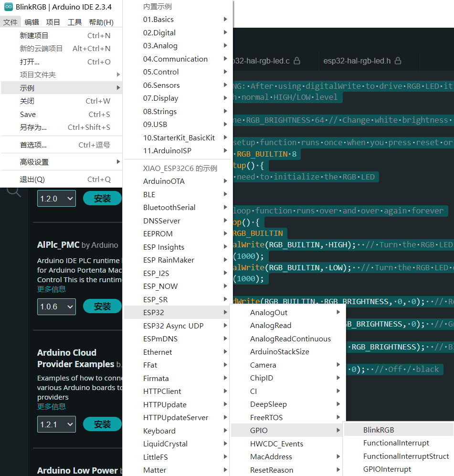This screenshot has width=454, height=476.
Task: Select AnalogRead example
Action: pyautogui.click(x=287, y=326)
